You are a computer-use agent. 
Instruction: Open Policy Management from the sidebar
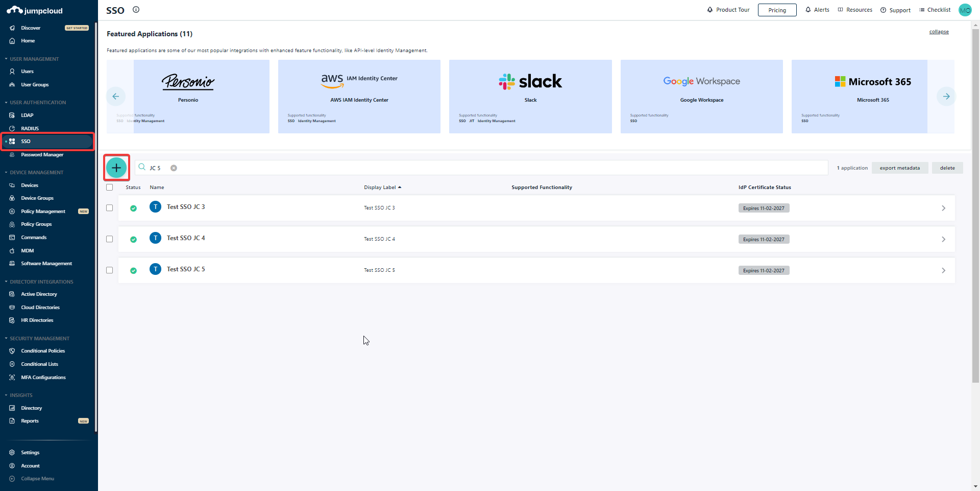(x=43, y=211)
